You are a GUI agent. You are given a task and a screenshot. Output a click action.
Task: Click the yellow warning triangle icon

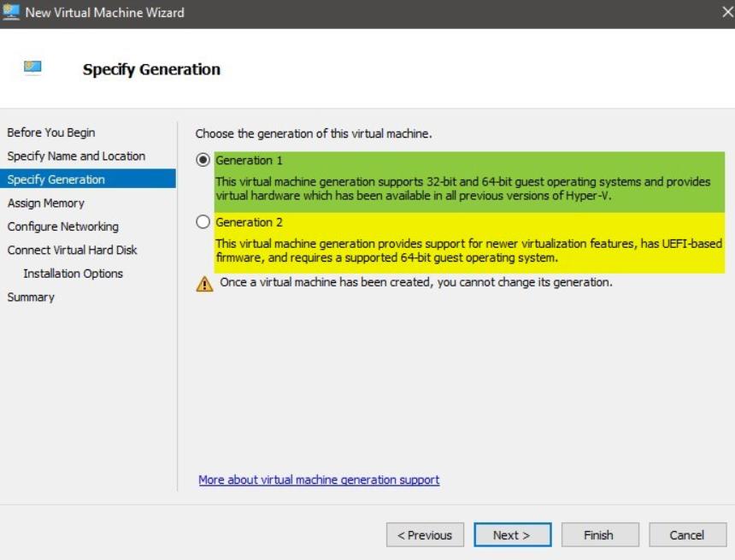(x=204, y=284)
